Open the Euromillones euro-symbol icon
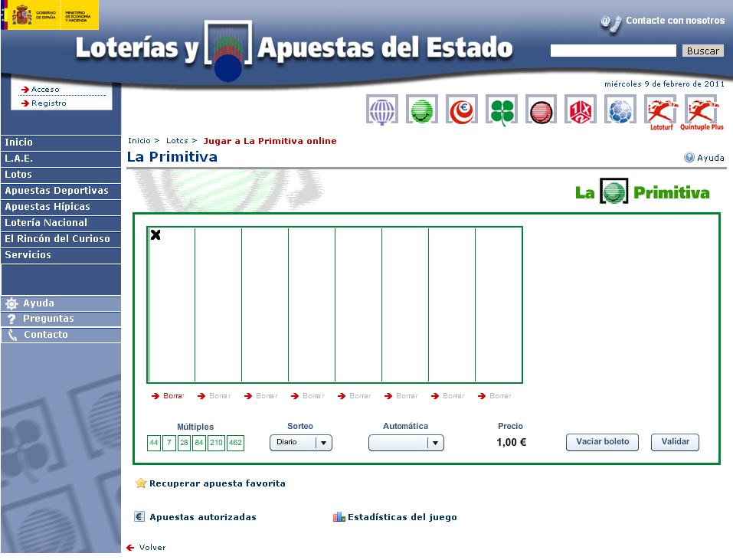 461,110
